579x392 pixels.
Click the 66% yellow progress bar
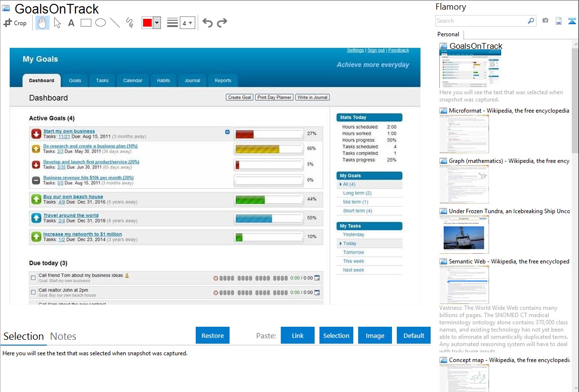click(268, 149)
